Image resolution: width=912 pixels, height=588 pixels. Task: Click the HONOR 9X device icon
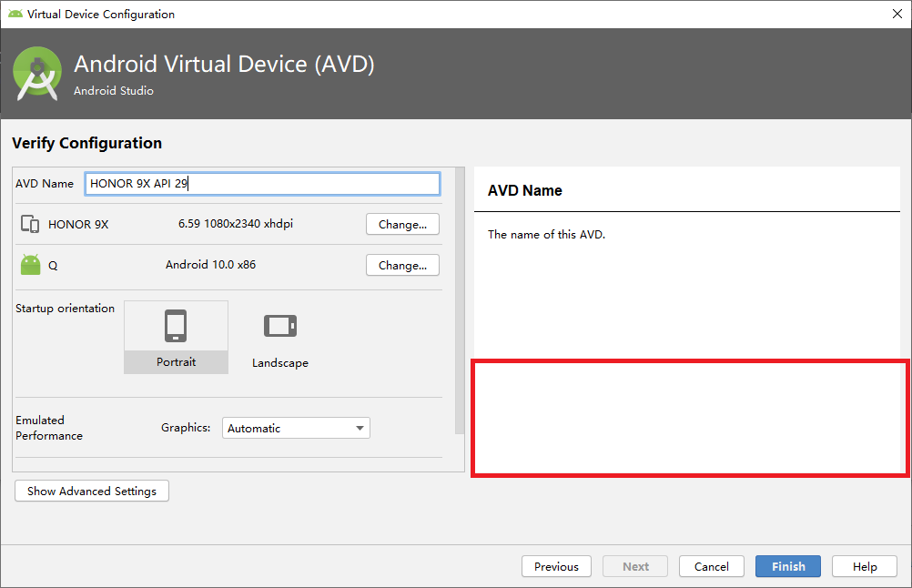click(30, 224)
